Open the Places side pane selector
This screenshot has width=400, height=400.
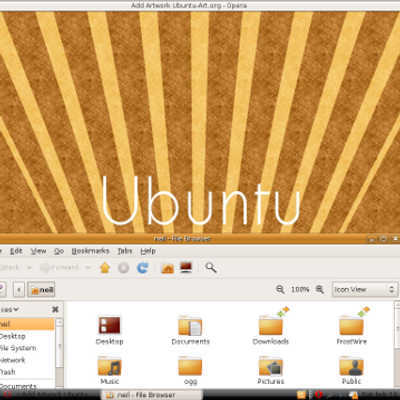(9, 310)
